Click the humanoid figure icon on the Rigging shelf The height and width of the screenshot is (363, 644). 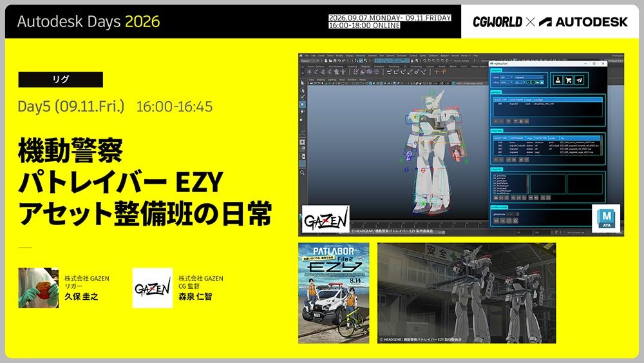point(343,72)
